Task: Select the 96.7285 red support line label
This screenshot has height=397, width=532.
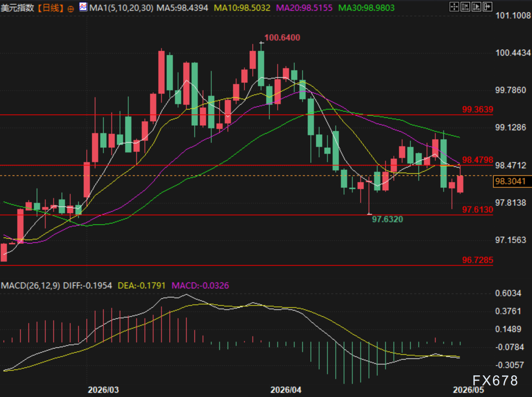Action: pyautogui.click(x=478, y=260)
